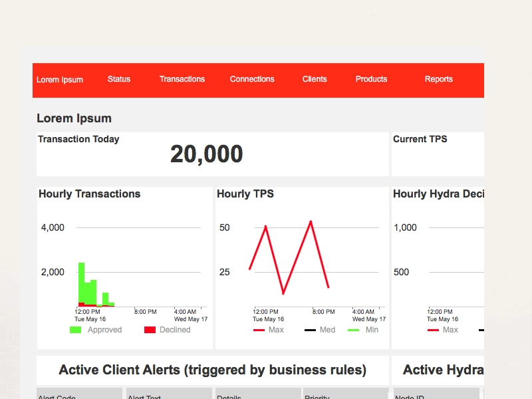Toggle the Declined legend red swatch
Viewport: 532px width, 399px height.
(x=150, y=330)
